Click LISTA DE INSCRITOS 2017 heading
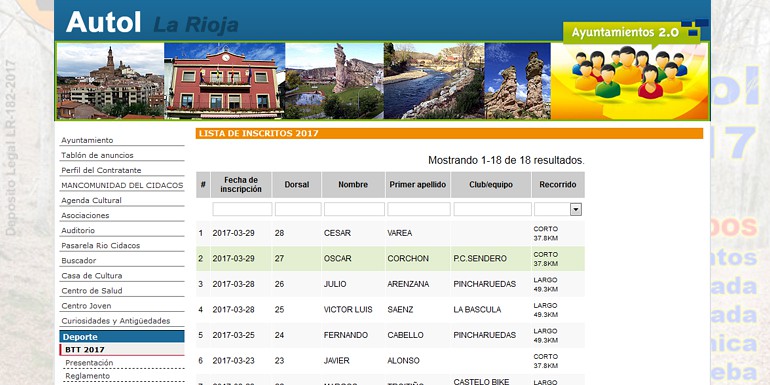This screenshot has height=385, width=770. click(x=259, y=134)
